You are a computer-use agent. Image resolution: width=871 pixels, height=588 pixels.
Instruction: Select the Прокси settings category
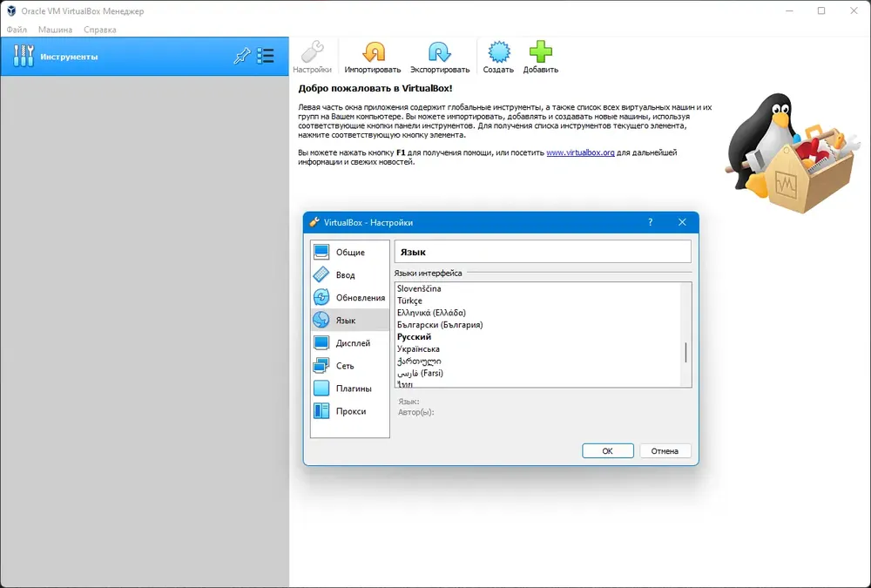350,412
